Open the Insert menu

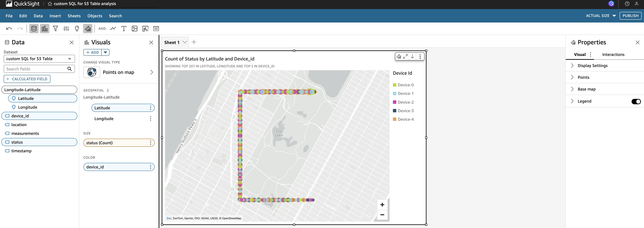(x=55, y=16)
